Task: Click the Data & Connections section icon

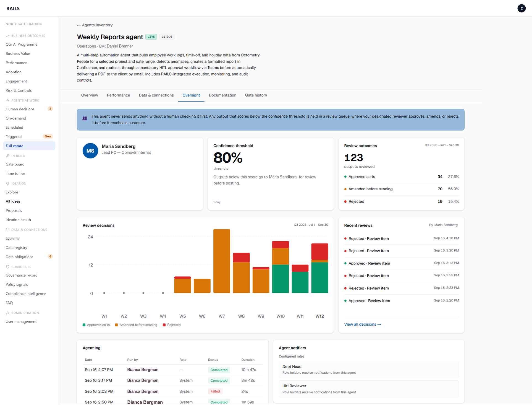Action: point(8,230)
